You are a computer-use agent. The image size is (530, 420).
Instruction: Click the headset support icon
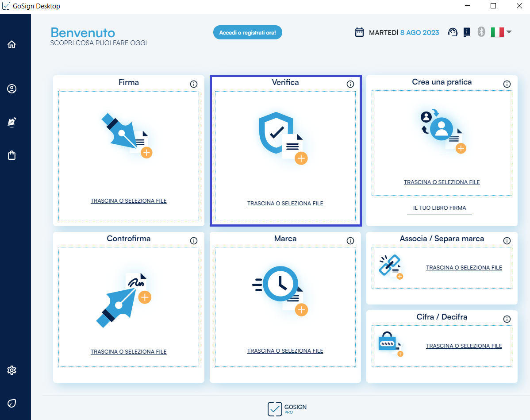pyautogui.click(x=453, y=32)
